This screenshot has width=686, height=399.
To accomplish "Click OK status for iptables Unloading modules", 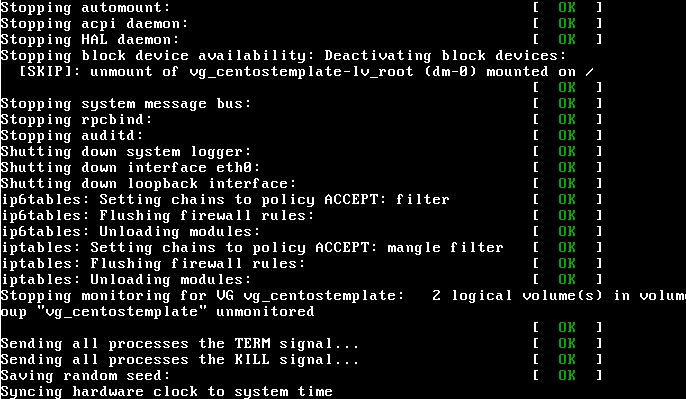I will (x=567, y=279).
